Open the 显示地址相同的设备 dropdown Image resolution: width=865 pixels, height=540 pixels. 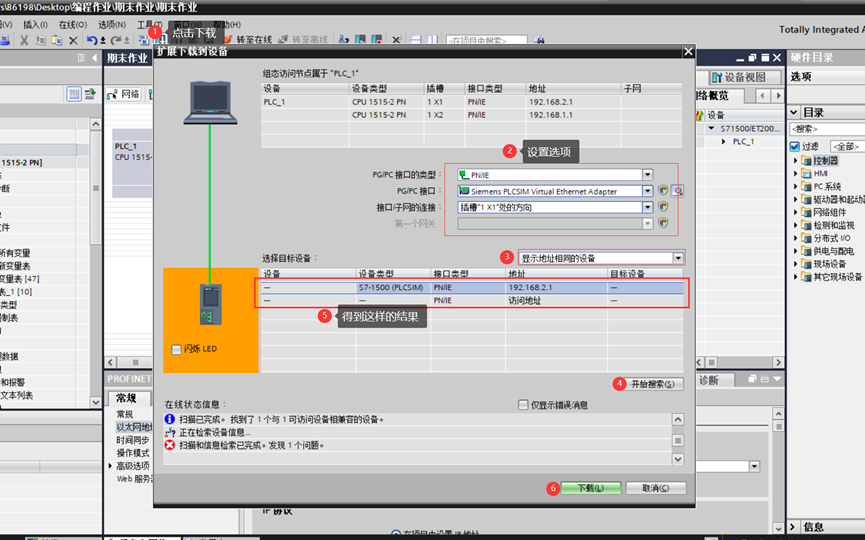click(678, 258)
